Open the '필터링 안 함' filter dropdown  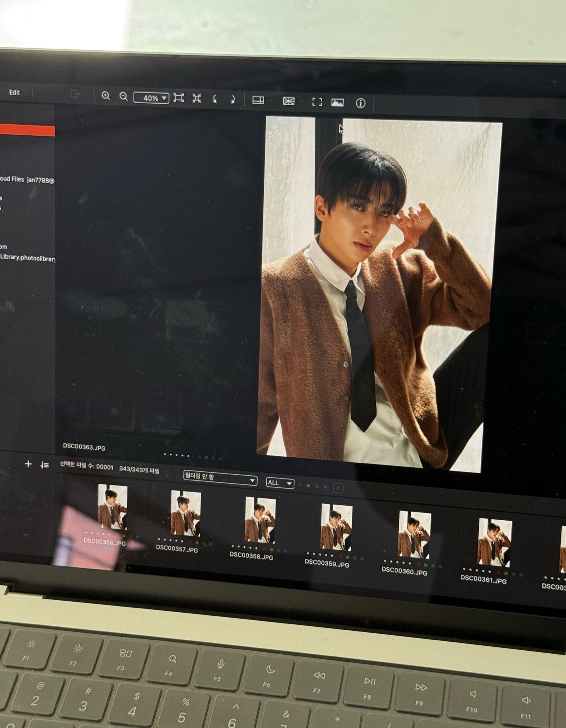[220, 478]
